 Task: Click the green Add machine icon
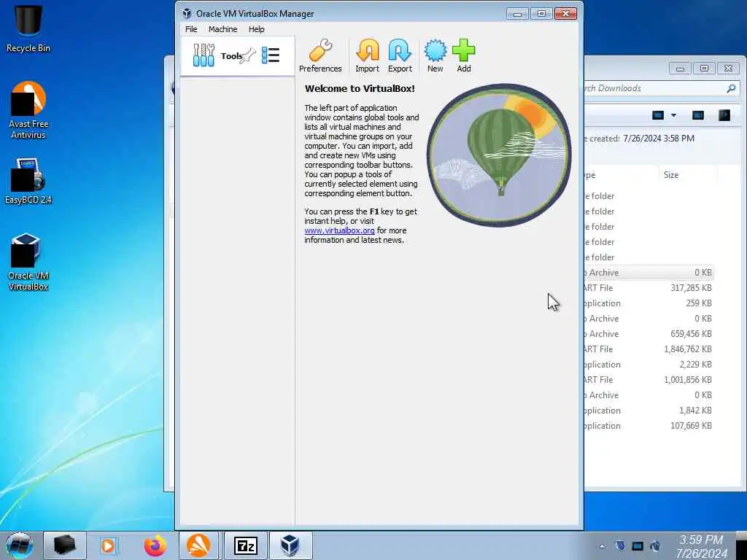click(463, 55)
